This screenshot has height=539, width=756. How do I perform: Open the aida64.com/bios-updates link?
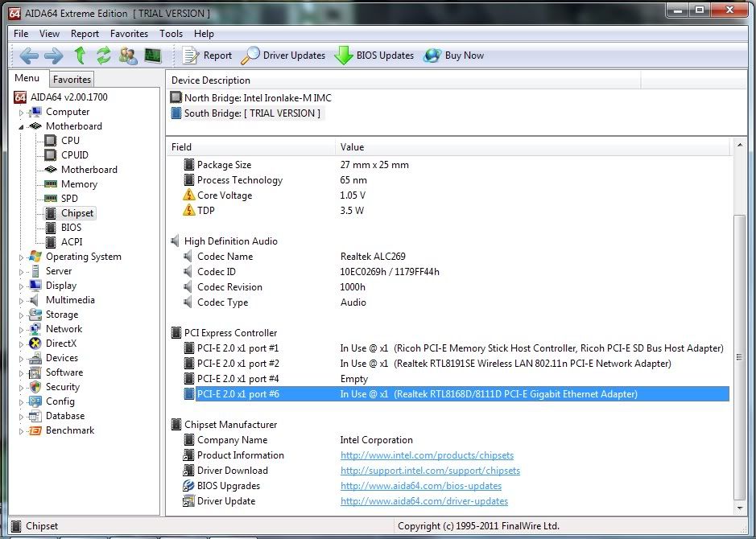click(x=421, y=486)
